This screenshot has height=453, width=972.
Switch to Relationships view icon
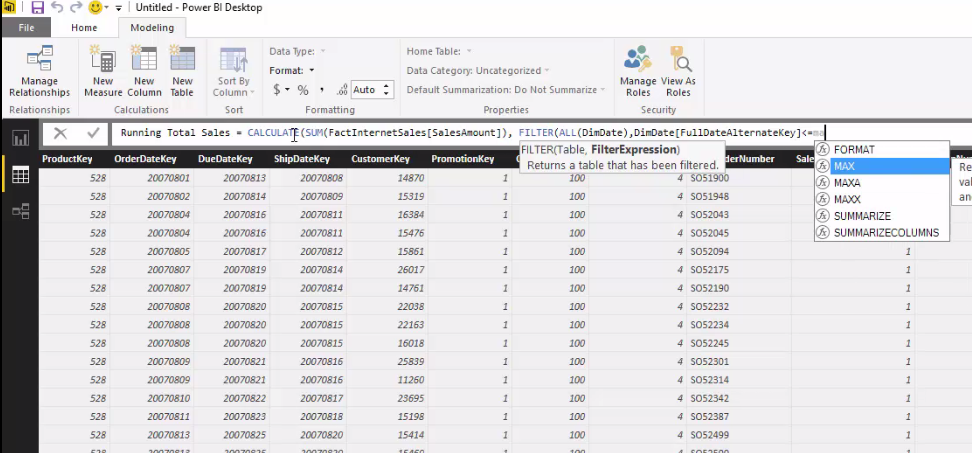pos(20,211)
